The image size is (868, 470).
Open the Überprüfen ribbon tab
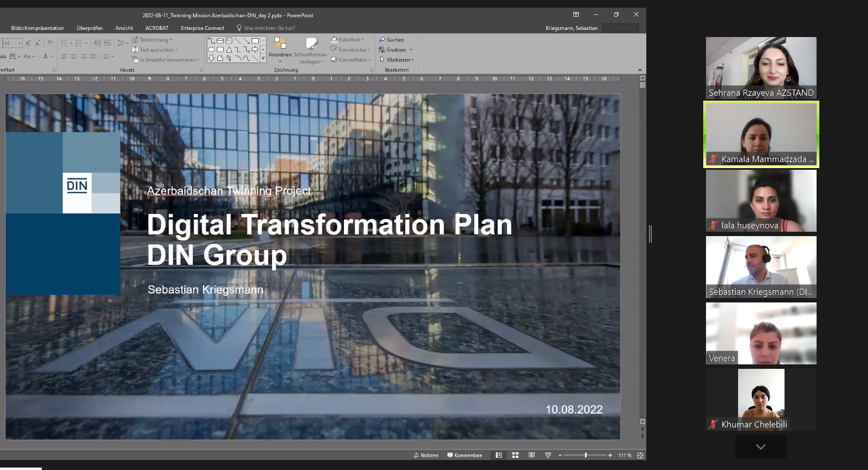point(90,28)
